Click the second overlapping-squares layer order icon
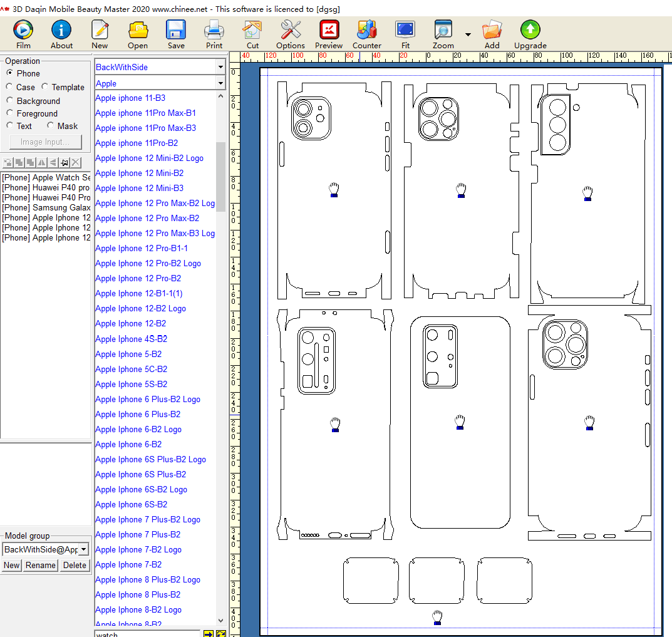Image resolution: width=672 pixels, height=637 pixels. point(31,162)
